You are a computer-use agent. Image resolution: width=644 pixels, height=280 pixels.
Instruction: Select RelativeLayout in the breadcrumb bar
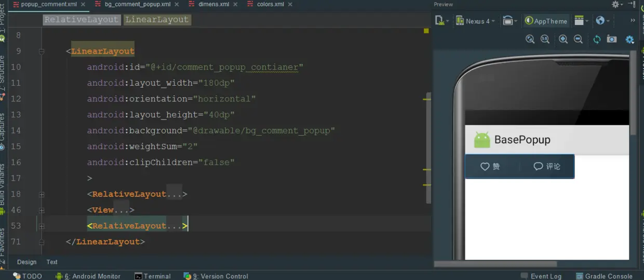82,20
